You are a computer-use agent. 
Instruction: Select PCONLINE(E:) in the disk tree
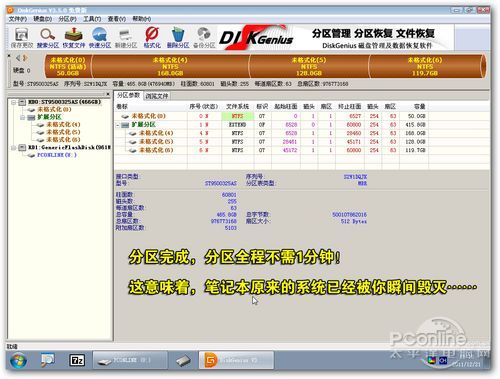57,155
